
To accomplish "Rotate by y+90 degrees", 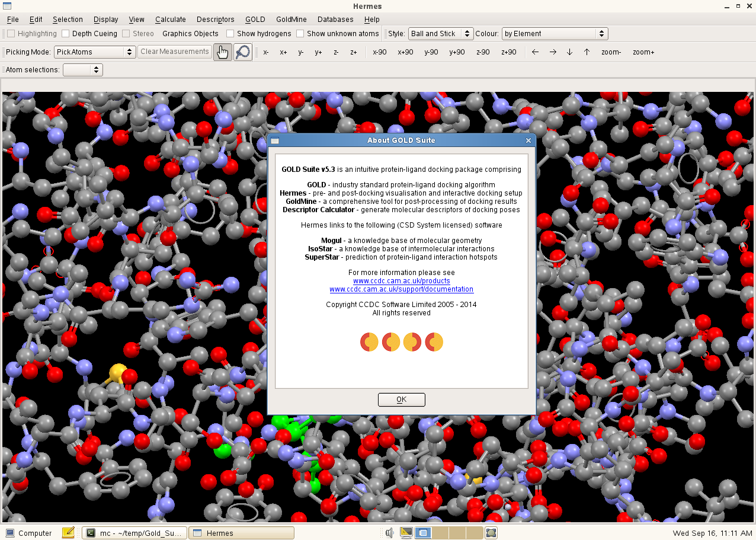I will coord(457,52).
